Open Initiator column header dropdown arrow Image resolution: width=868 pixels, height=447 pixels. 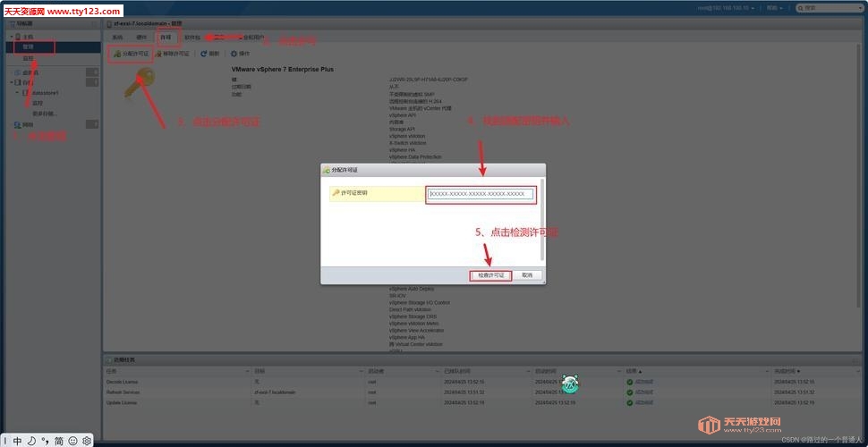438,371
